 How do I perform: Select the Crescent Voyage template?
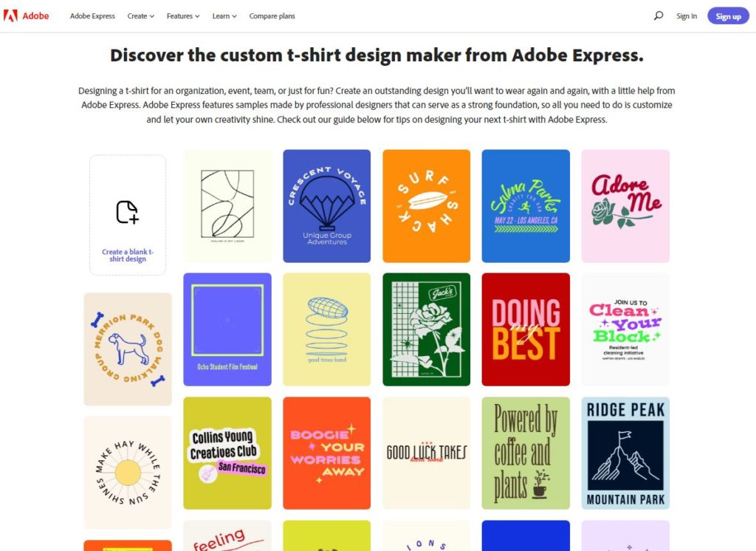(x=327, y=206)
